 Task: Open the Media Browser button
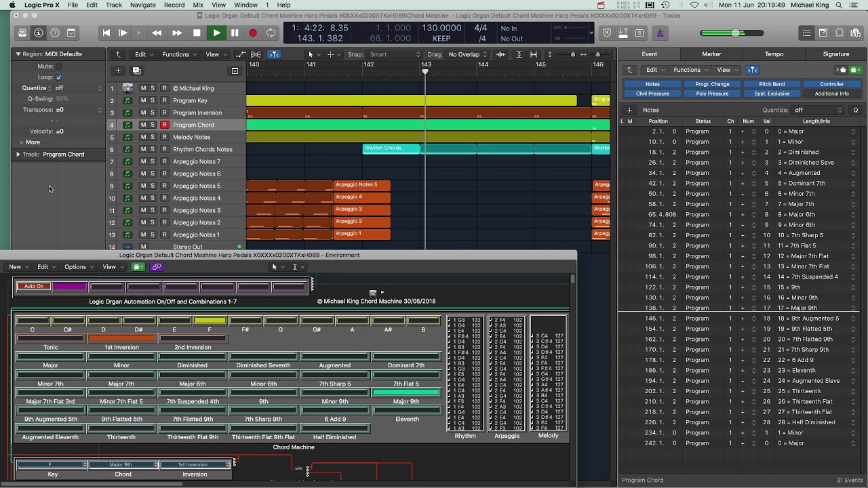pyautogui.click(x=856, y=33)
